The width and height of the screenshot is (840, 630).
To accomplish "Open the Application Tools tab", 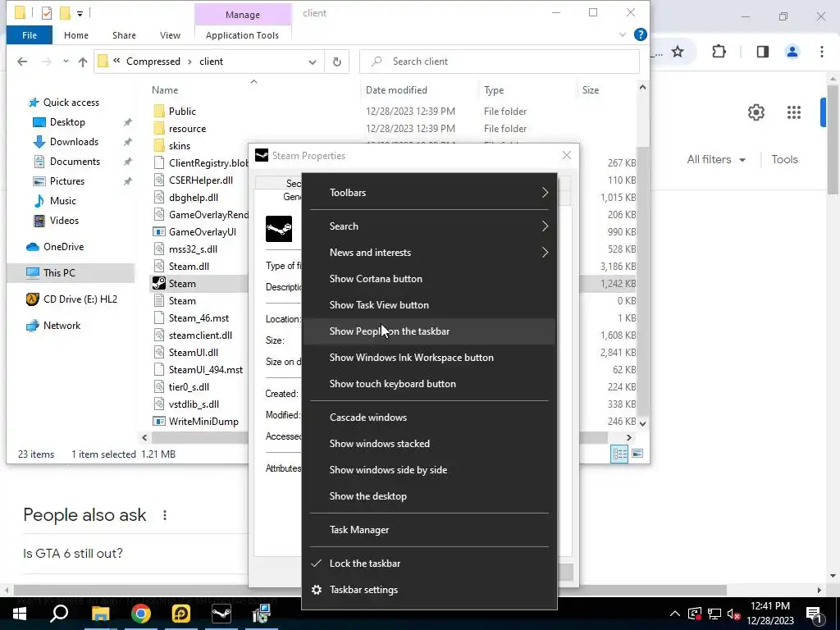I will pos(242,35).
